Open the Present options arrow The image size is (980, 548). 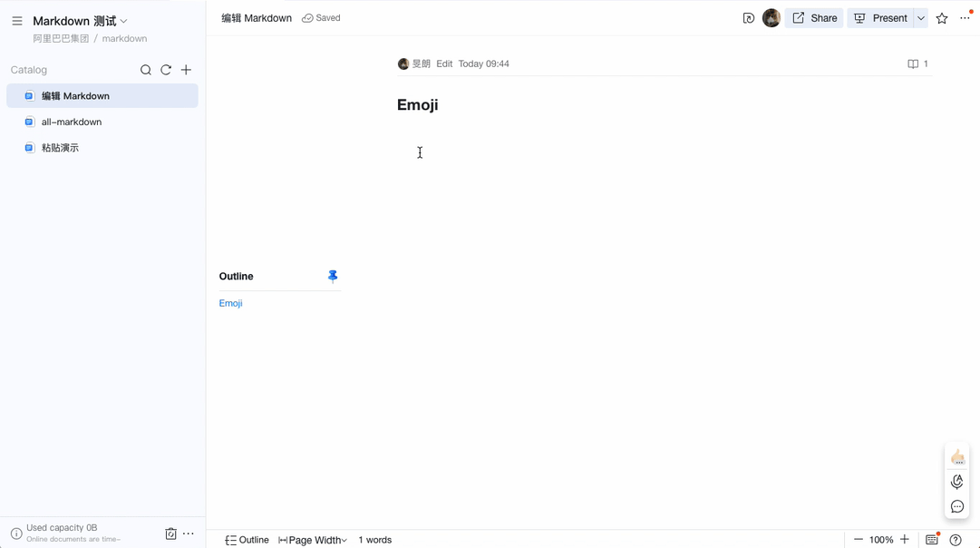921,18
